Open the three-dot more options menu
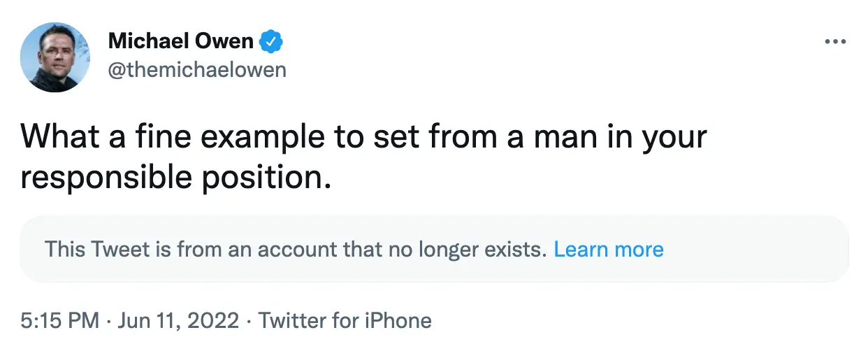868x358 pixels. (835, 42)
